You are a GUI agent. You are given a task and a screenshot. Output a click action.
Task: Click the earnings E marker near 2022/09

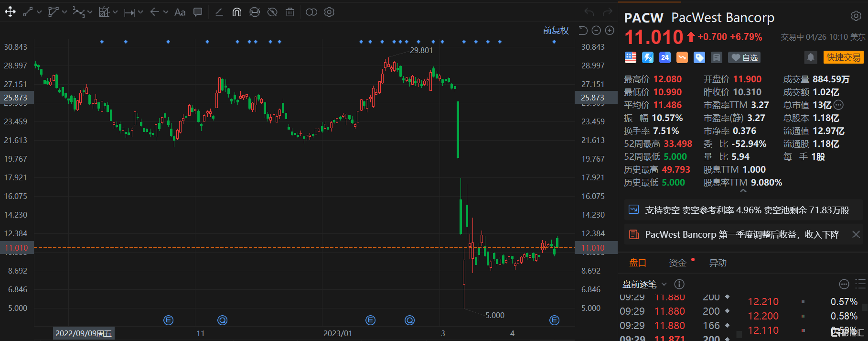[x=169, y=320]
